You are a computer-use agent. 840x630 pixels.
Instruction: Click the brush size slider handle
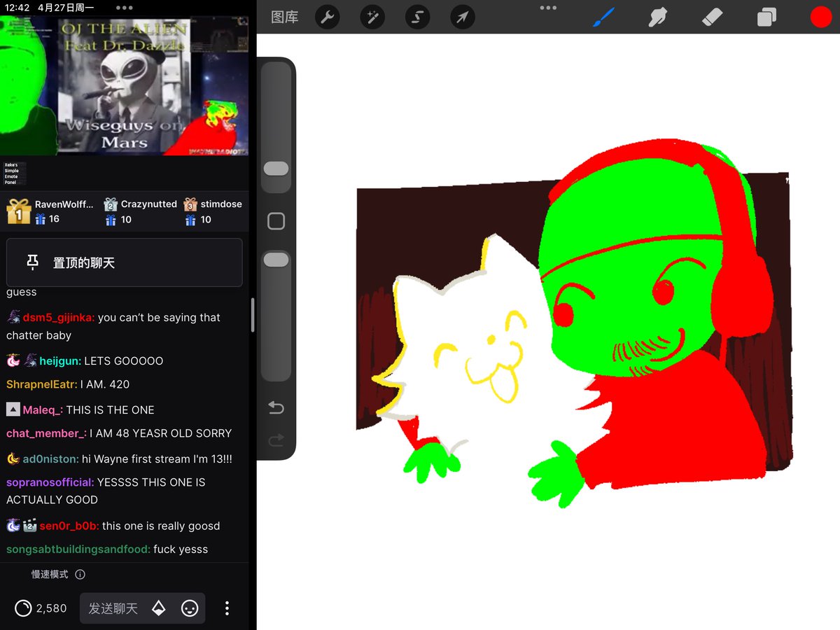pos(276,169)
